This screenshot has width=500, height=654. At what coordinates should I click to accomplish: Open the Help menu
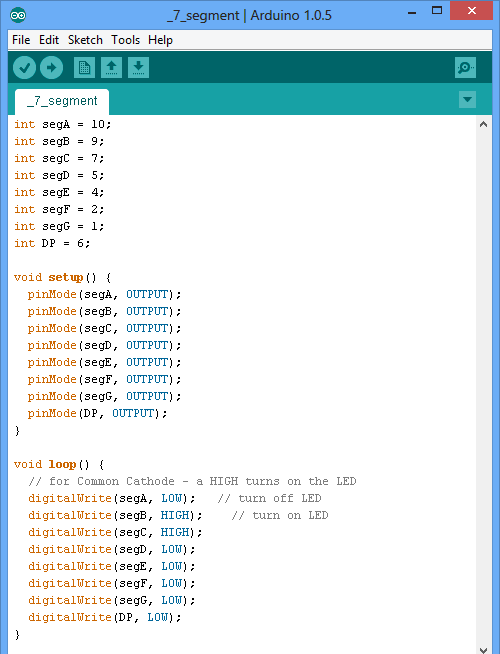tap(160, 40)
